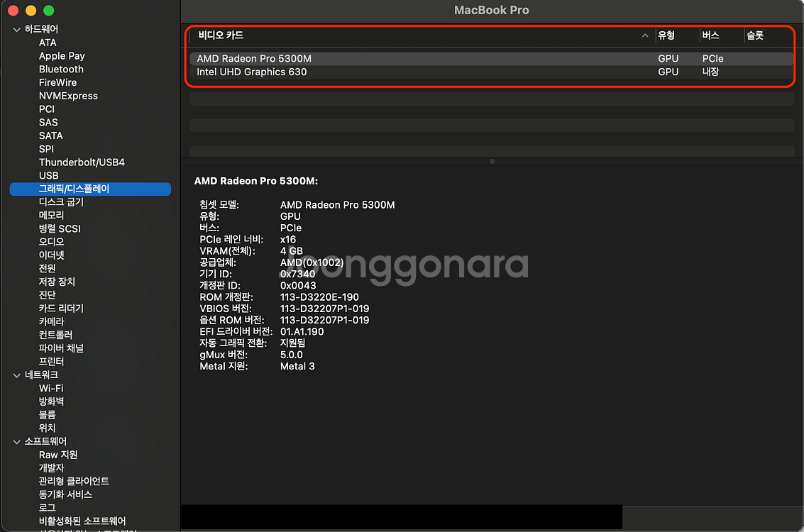
Task: Click the EFI 드라이버 버전 value 01.A1.190
Action: 302,331
